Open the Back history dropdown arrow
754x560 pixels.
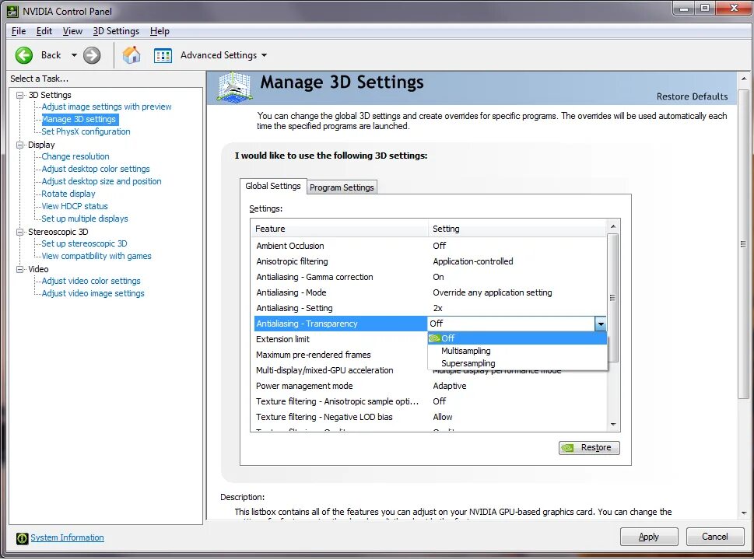click(x=74, y=55)
